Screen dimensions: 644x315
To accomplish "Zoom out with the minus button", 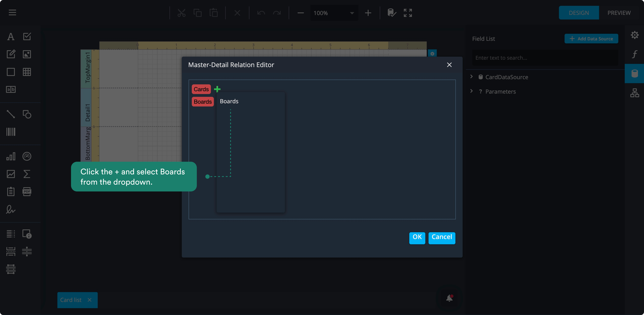I will [301, 13].
